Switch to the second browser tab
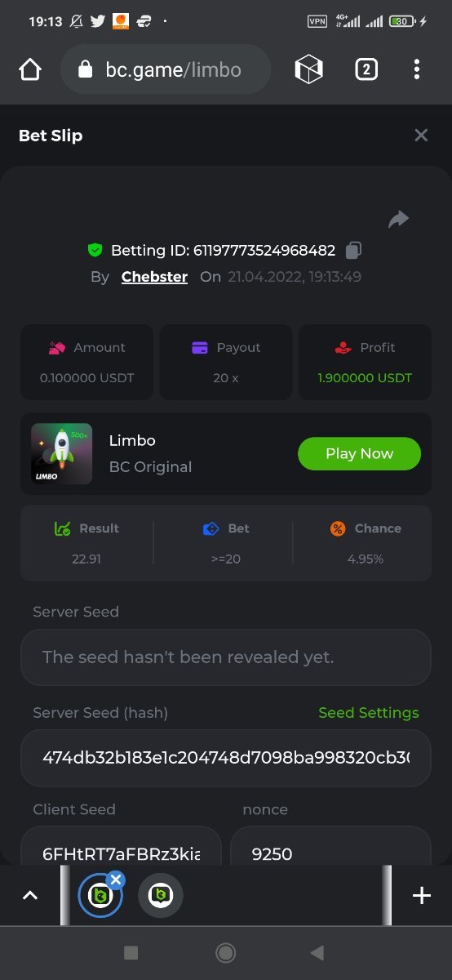The height and width of the screenshot is (980, 452). click(161, 896)
